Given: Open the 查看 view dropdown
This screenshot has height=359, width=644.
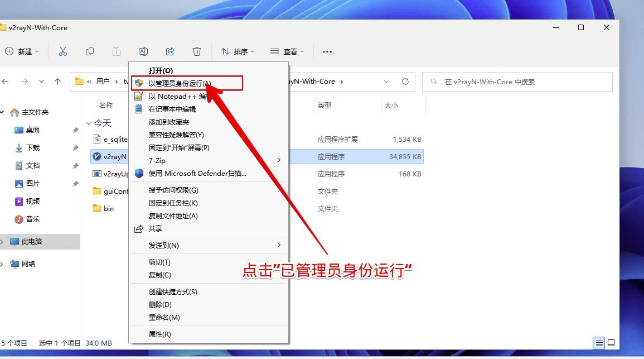Looking at the screenshot, I should coord(288,51).
